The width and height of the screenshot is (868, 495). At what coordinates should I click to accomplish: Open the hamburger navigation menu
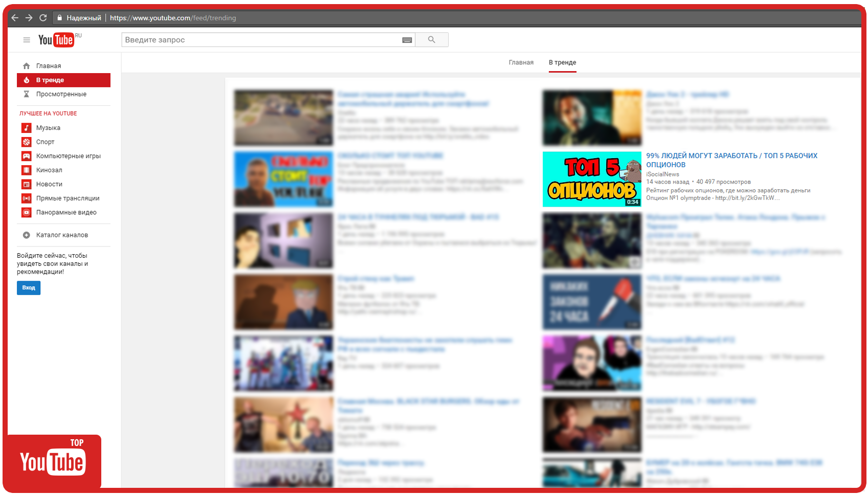(26, 40)
